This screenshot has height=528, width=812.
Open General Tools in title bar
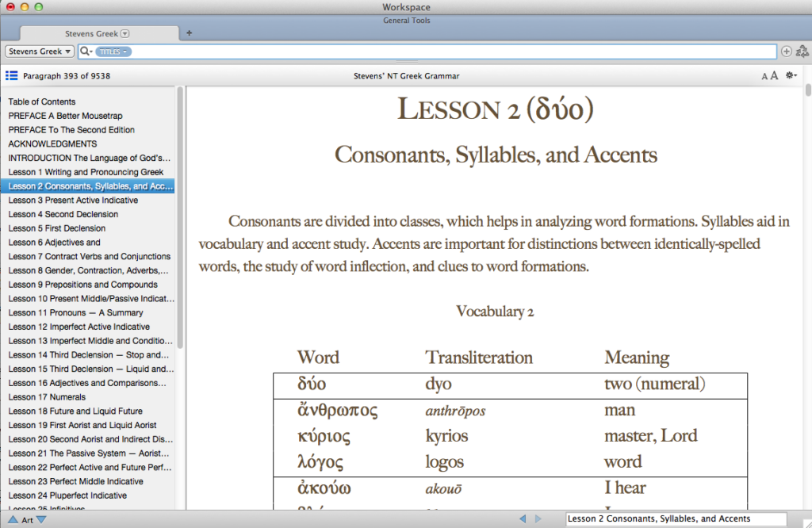point(407,20)
